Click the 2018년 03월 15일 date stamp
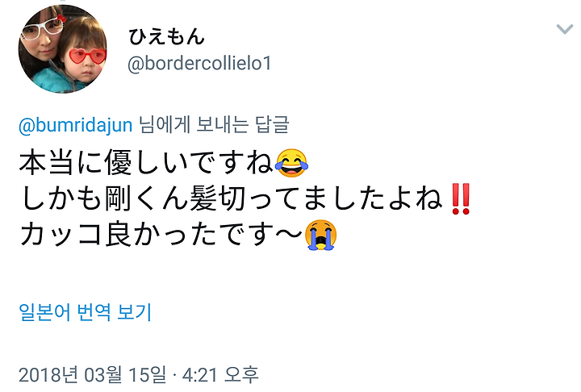581x392 pixels. coord(93,374)
